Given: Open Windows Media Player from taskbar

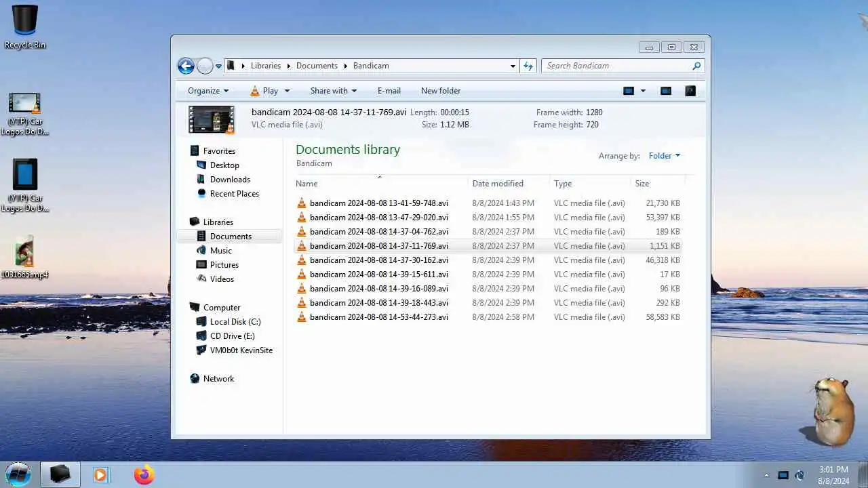Looking at the screenshot, I should pos(100,474).
